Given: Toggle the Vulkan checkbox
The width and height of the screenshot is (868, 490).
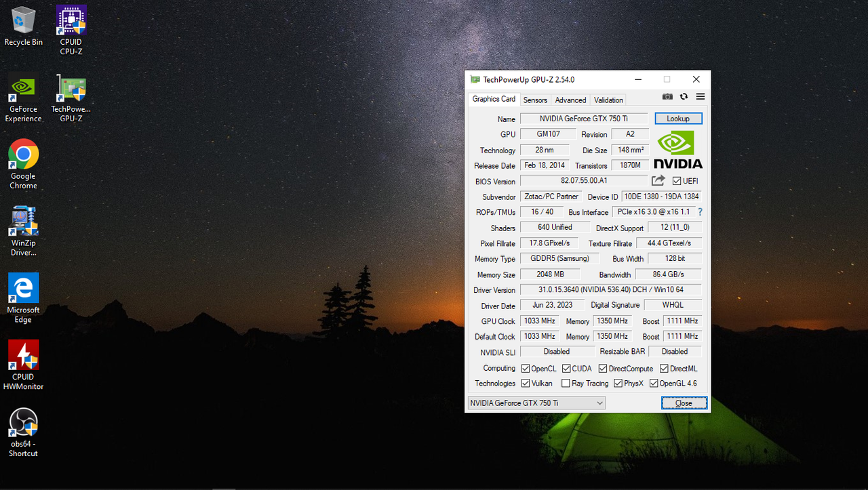Looking at the screenshot, I should pyautogui.click(x=526, y=384).
